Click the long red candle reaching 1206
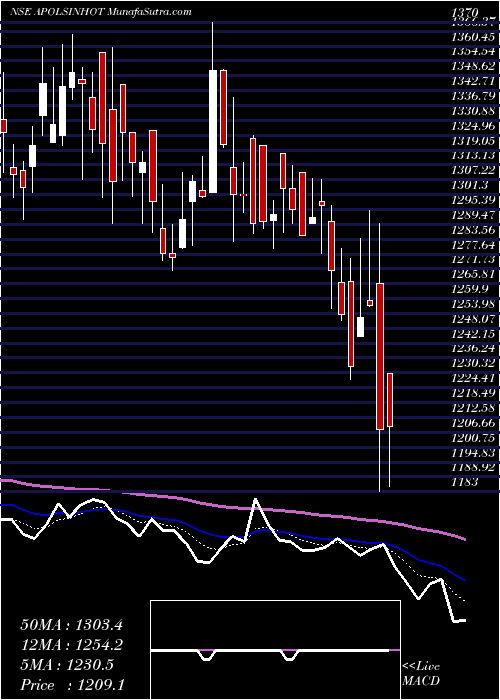Screen dimensions: 500x700 click(380, 356)
